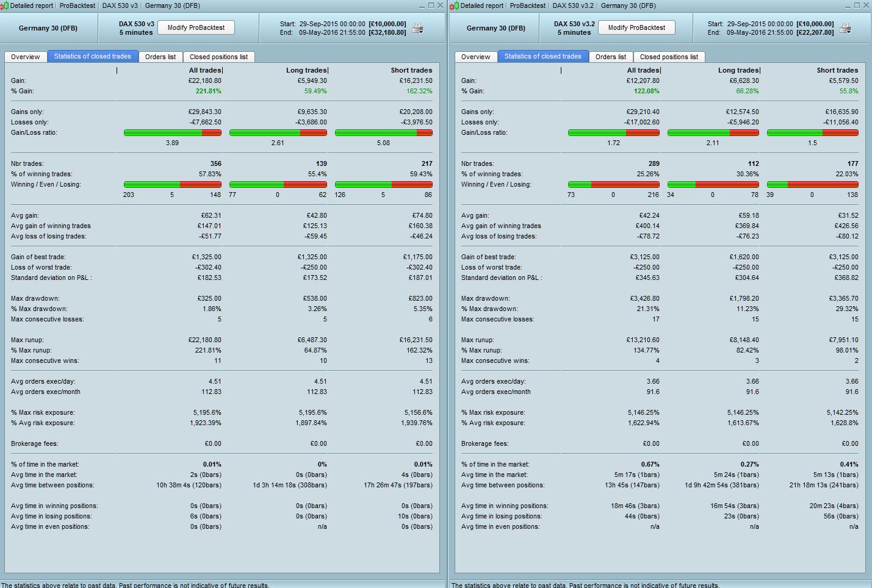This screenshot has width=872, height=588.
Task: Click Long trades Gain/Loss ratio bar in DAX 530 v3
Action: (x=278, y=132)
